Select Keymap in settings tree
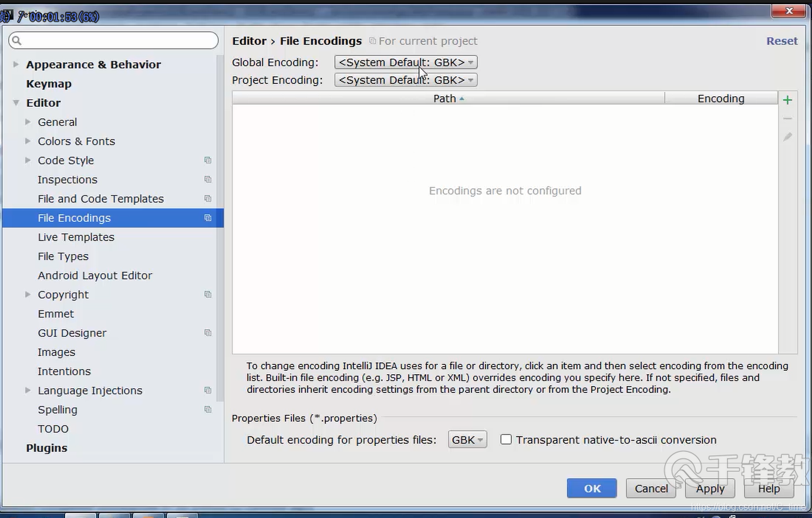 [49, 84]
